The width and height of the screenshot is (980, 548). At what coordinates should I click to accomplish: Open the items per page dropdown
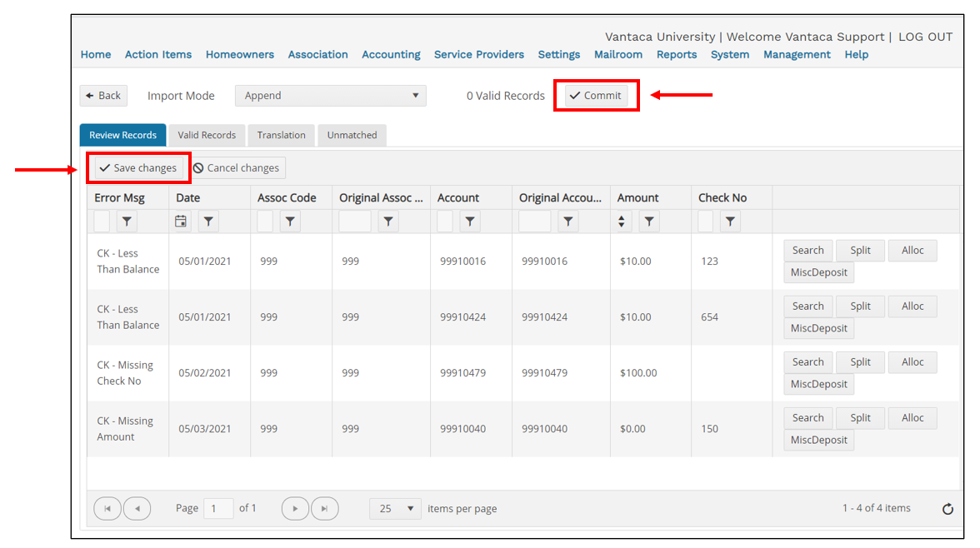pos(395,509)
